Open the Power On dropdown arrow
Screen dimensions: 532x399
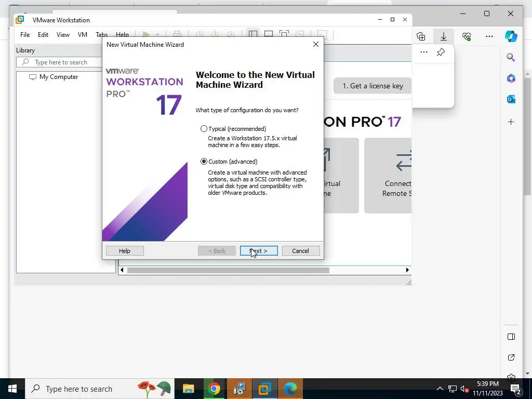tap(157, 35)
